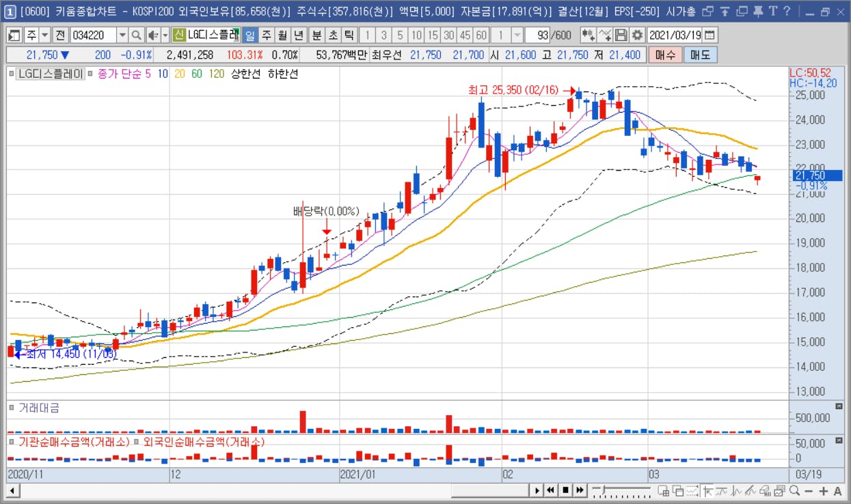This screenshot has height=504, width=851.
Task: Choose the 60 interval button
Action: coord(481,35)
